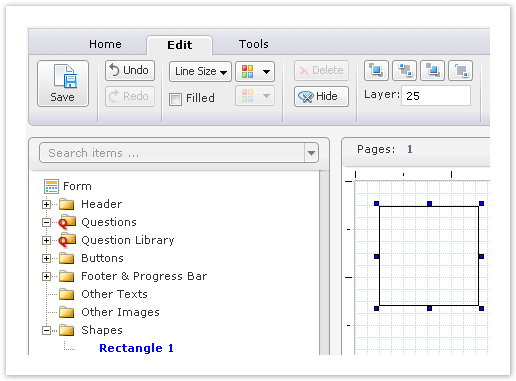
Task: Open the Tools tab
Action: tap(254, 44)
